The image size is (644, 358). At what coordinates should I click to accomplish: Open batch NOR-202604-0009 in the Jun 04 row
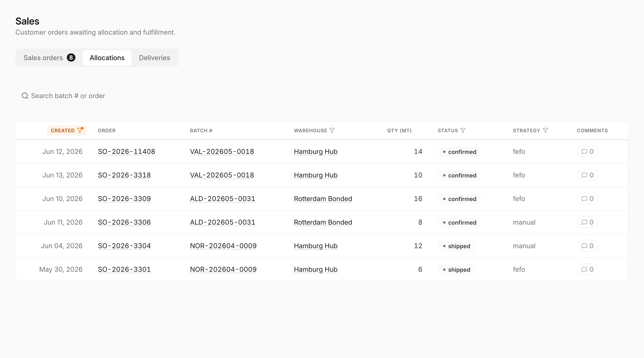223,246
